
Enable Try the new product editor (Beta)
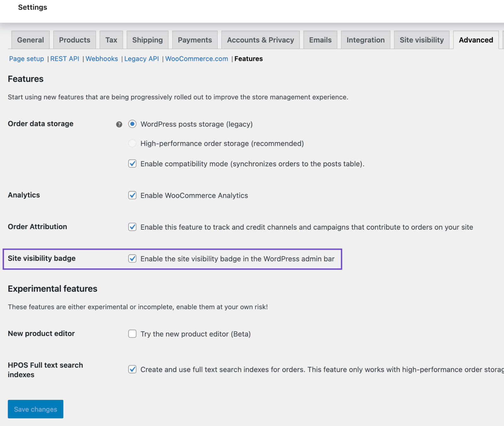coord(132,334)
